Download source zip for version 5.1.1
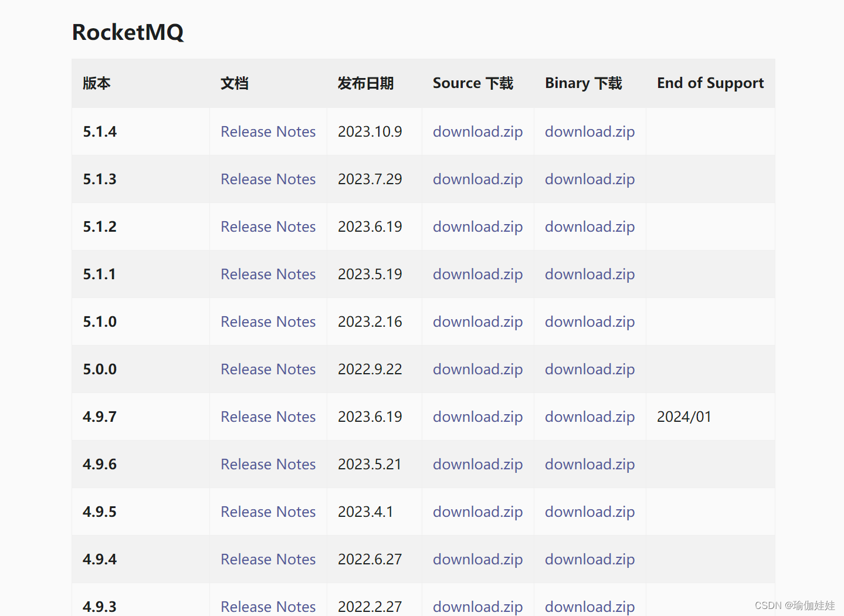The height and width of the screenshot is (616, 844). 477,274
